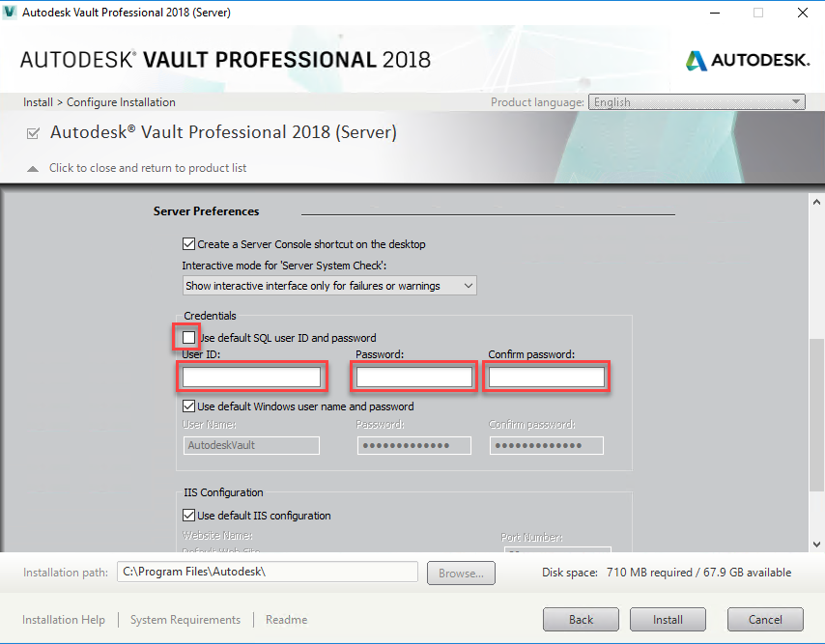Click the Install button
Image resolution: width=825 pixels, height=644 pixels.
point(668,619)
